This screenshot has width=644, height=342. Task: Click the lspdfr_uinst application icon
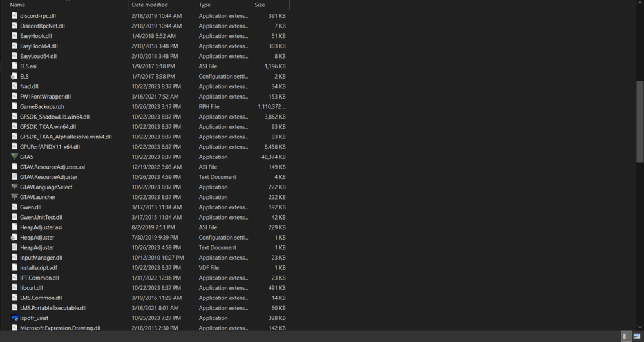pos(14,318)
